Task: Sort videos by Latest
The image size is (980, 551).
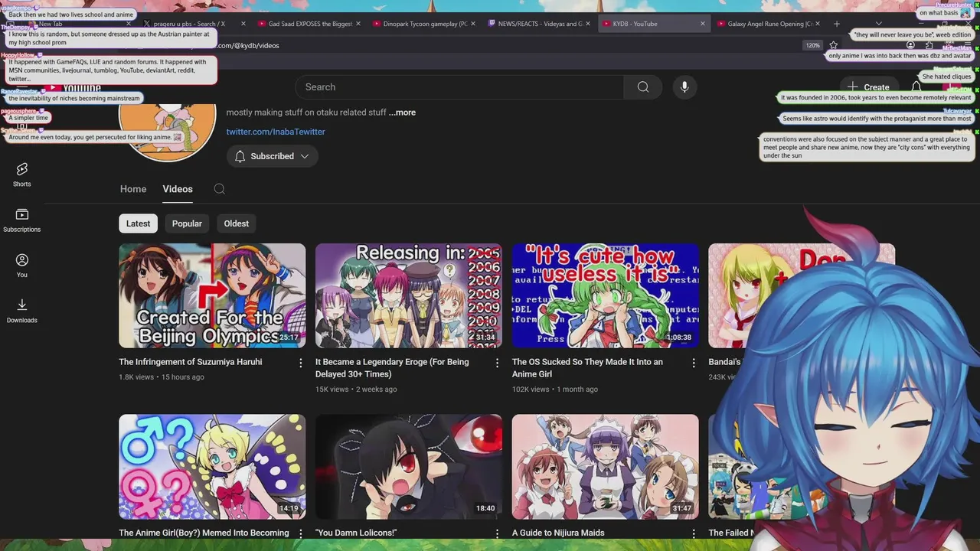Action: (x=138, y=223)
